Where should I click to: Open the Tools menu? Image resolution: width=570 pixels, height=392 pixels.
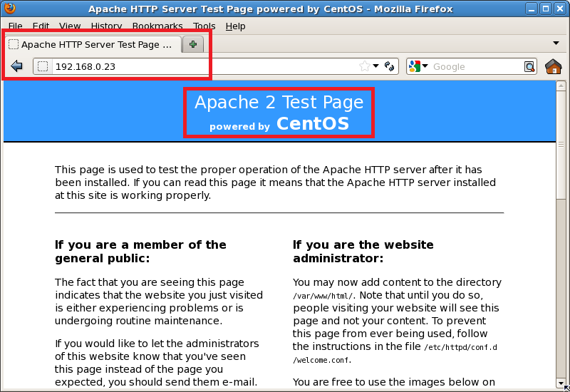tap(204, 26)
